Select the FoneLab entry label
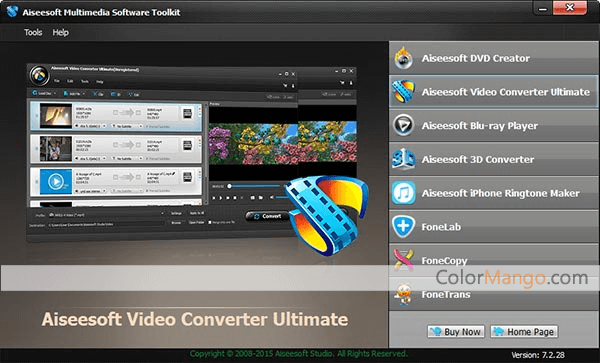The image size is (600, 363). click(x=441, y=227)
